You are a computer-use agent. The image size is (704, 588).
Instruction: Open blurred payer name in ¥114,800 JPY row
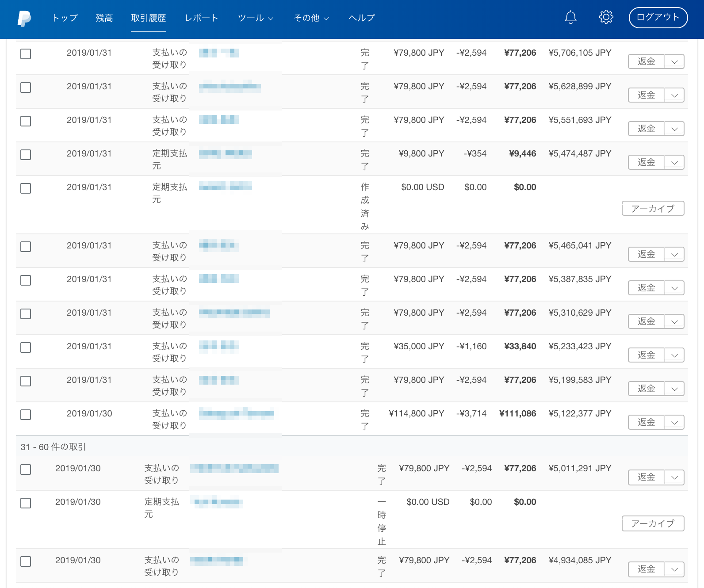pyautogui.click(x=237, y=413)
